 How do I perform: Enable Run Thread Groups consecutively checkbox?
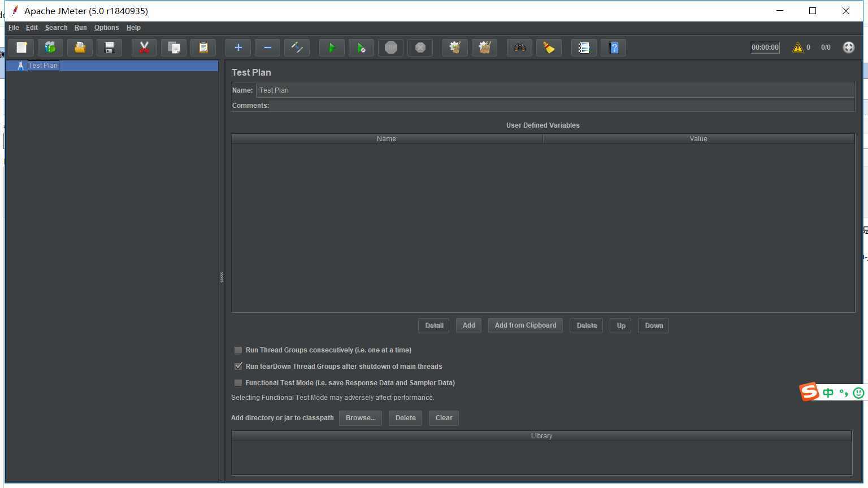pyautogui.click(x=238, y=350)
